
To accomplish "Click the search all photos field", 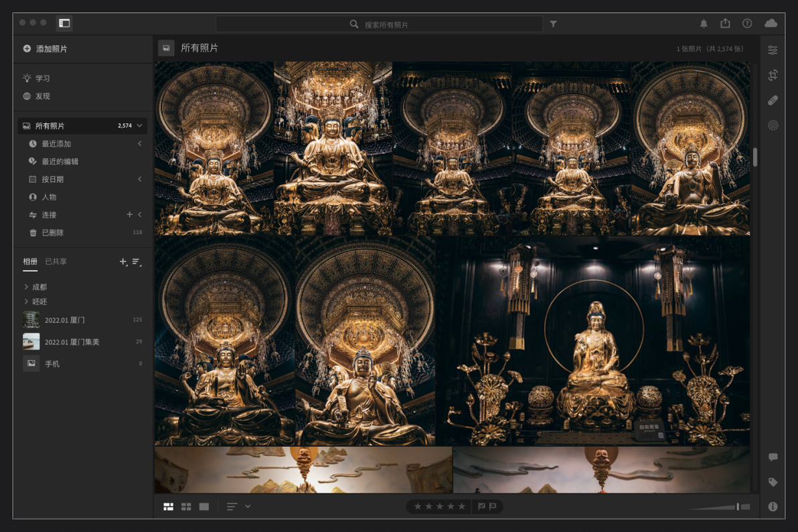I will (x=379, y=24).
